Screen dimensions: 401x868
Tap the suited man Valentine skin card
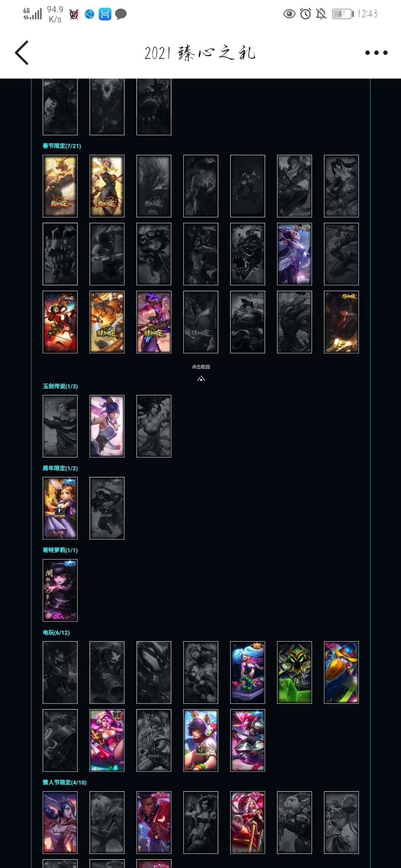(154, 822)
